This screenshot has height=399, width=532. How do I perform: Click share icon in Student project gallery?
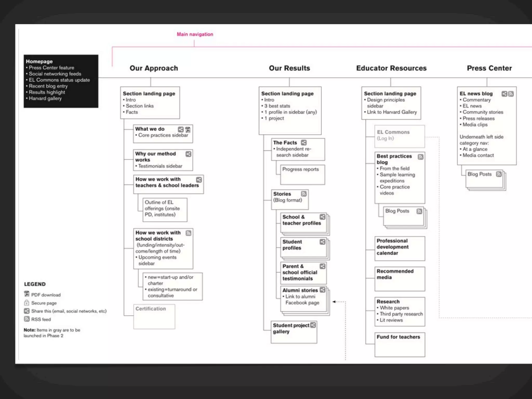[313, 325]
